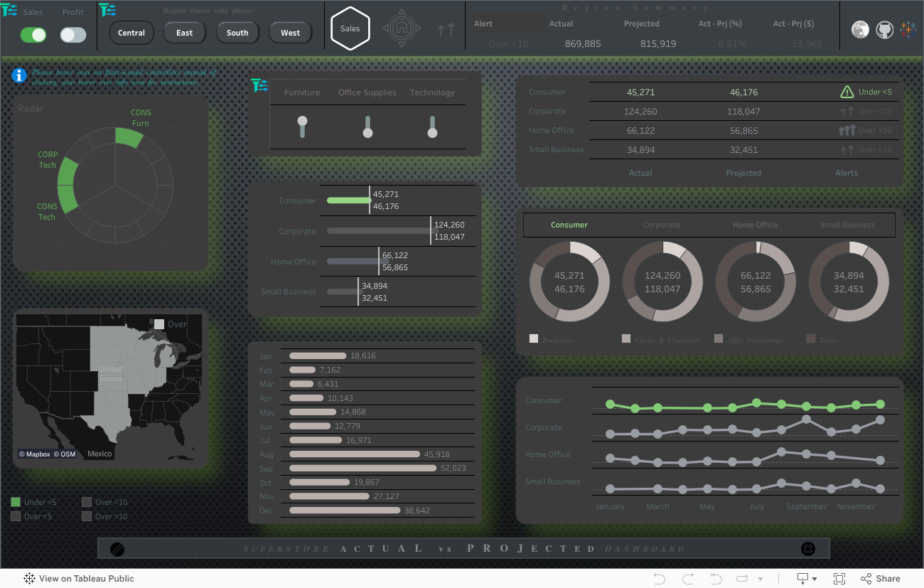This screenshot has height=588, width=924.
Task: Click the 6.61% Act - Prj value
Action: (732, 44)
